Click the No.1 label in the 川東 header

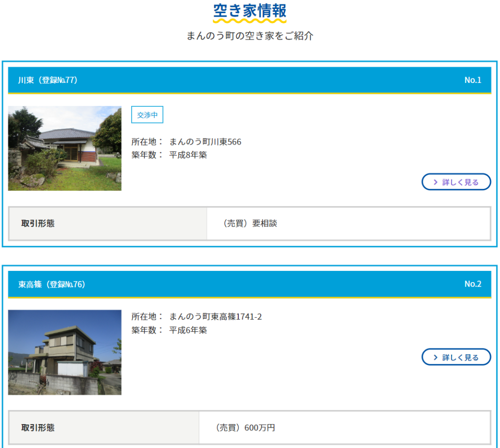473,80
